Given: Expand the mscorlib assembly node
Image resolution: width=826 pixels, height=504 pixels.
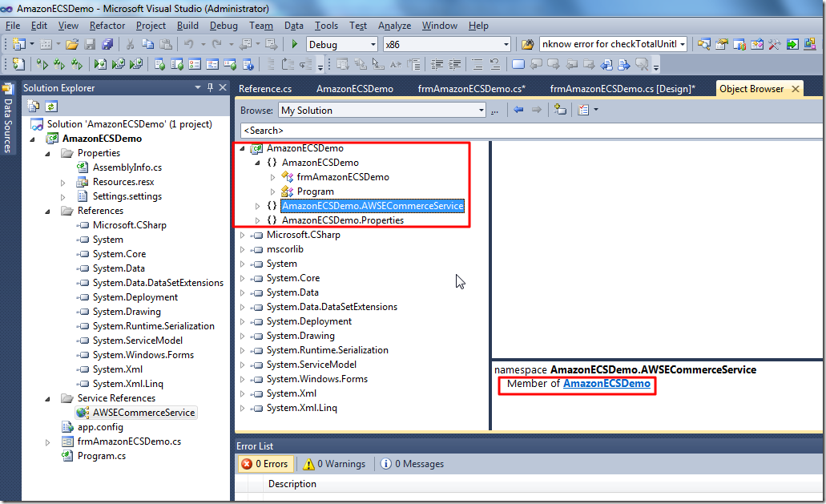Looking at the screenshot, I should click(x=242, y=249).
